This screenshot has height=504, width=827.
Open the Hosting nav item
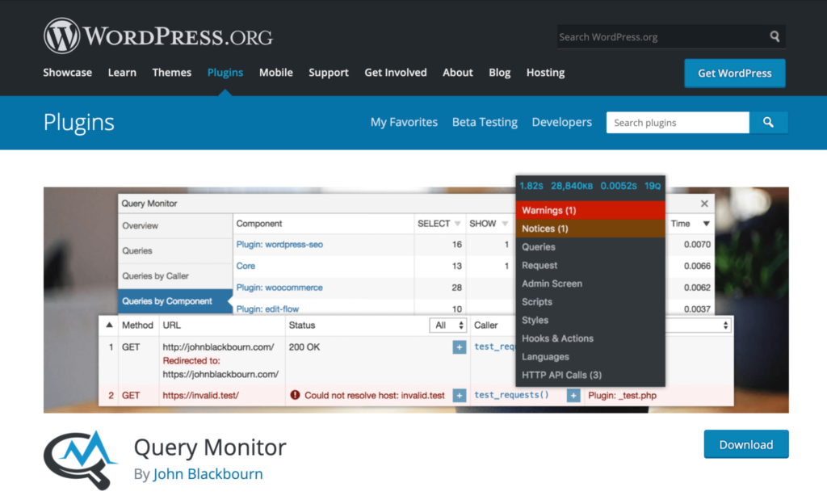click(545, 73)
